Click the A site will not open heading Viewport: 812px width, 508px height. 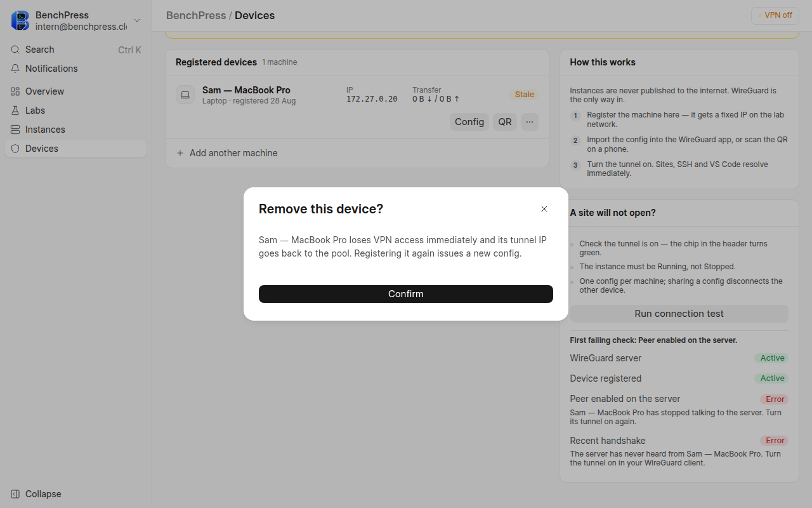click(x=613, y=213)
